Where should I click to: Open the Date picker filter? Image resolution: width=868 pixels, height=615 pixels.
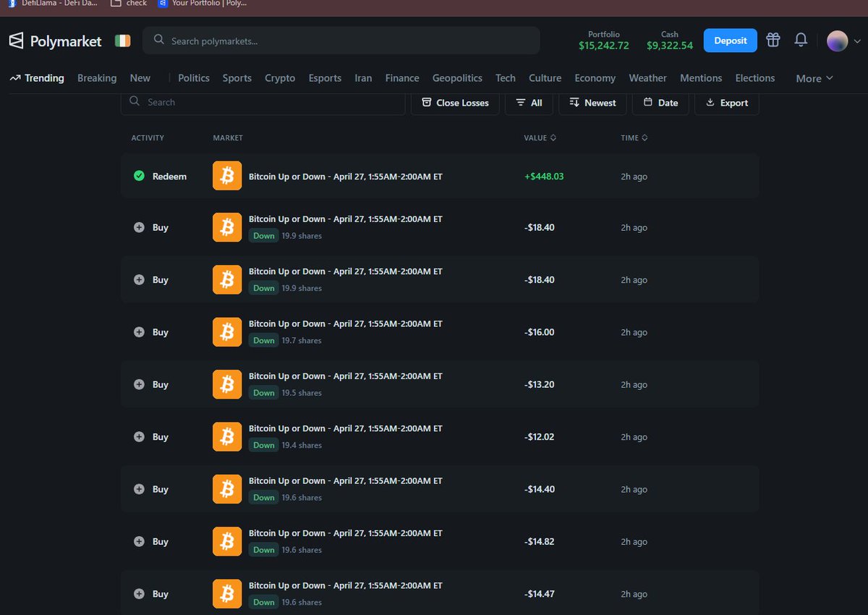tap(660, 103)
